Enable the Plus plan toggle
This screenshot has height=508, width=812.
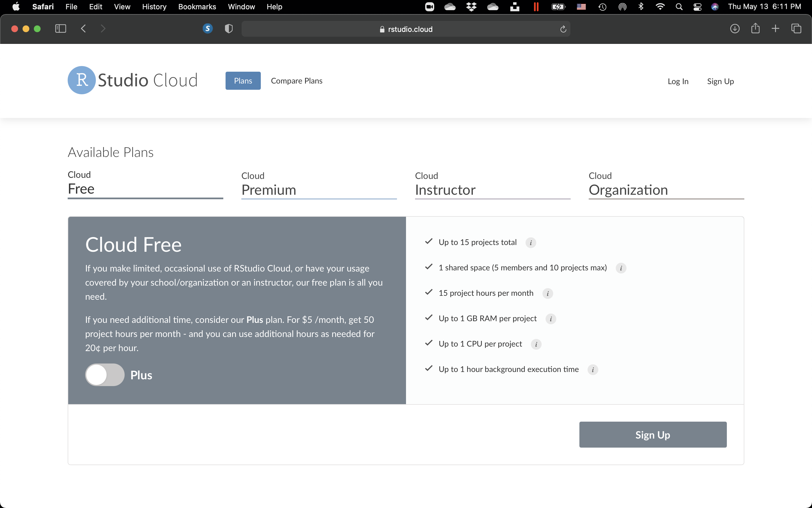pos(105,375)
